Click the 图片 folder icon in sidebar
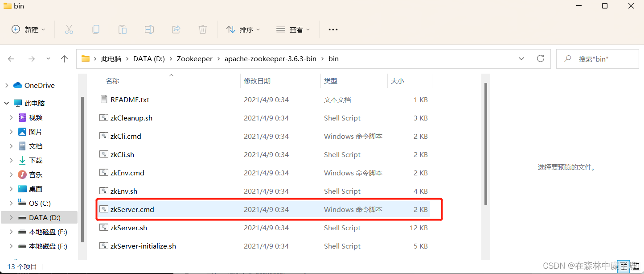This screenshot has width=644, height=274. 22,132
